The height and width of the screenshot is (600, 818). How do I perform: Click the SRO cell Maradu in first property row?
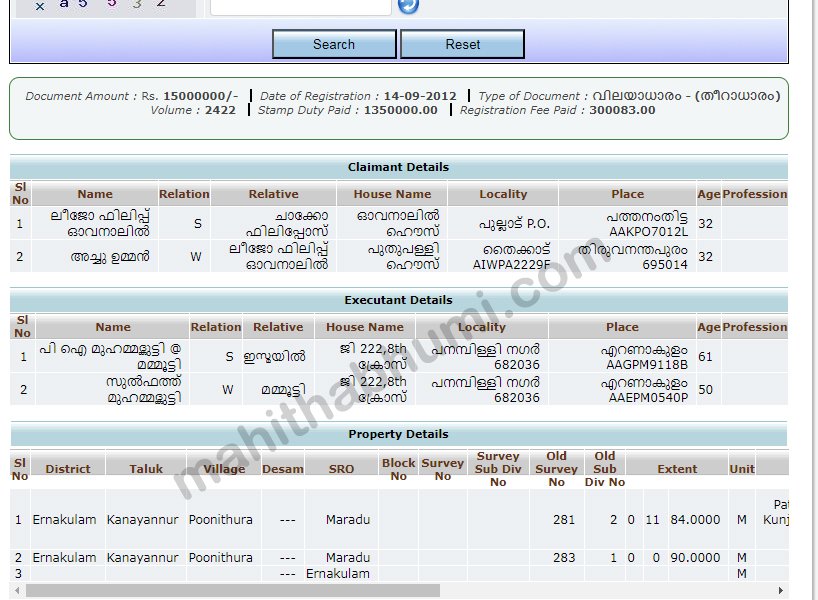[x=348, y=520]
